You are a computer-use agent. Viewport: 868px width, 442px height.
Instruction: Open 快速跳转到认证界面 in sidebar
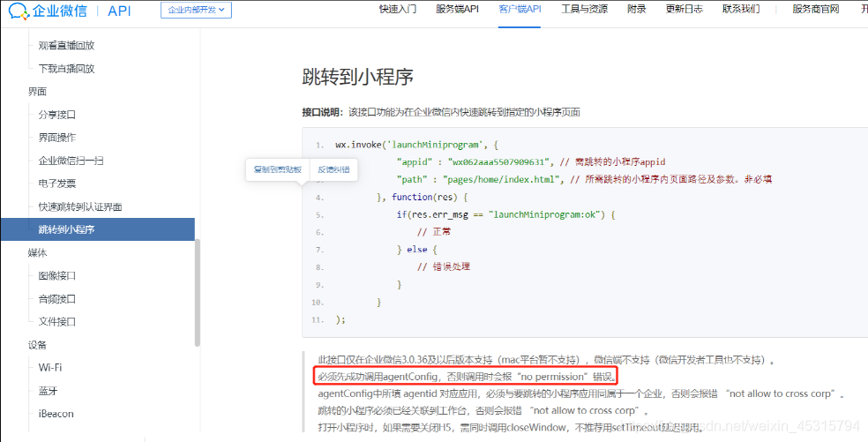pyautogui.click(x=79, y=206)
